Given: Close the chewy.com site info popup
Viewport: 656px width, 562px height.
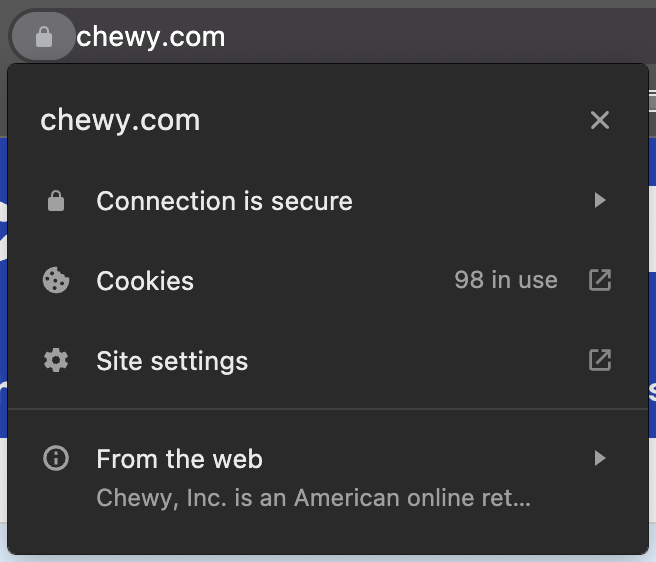Looking at the screenshot, I should [600, 120].
